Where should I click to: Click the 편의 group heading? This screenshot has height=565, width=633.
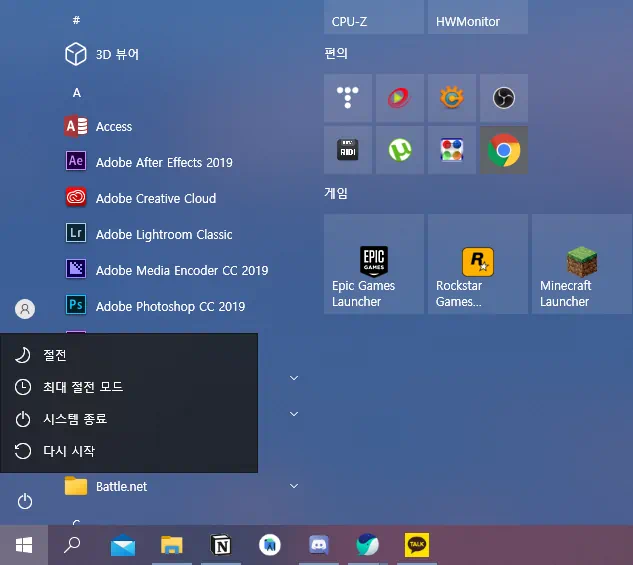tap(336, 53)
